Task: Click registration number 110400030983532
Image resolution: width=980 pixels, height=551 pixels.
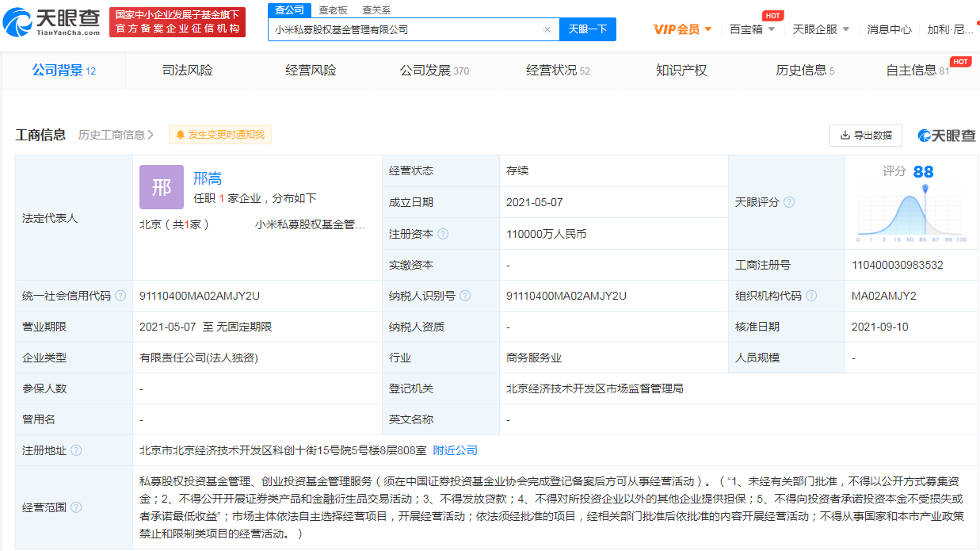Action: [898, 265]
